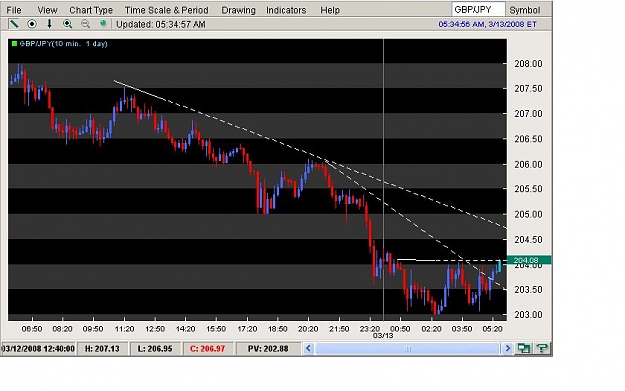Screen dimensions: 625x391
Task: Click the 06:50 time axis label
Action: [x=32, y=329]
